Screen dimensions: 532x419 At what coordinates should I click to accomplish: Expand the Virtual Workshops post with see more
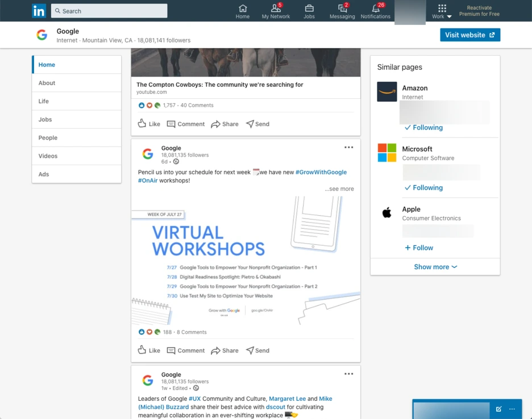click(339, 188)
